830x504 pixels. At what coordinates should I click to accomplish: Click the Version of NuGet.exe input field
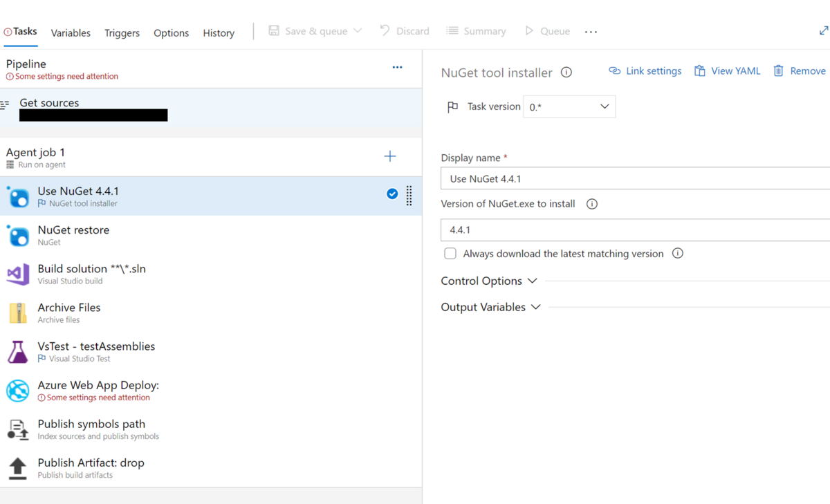635,230
